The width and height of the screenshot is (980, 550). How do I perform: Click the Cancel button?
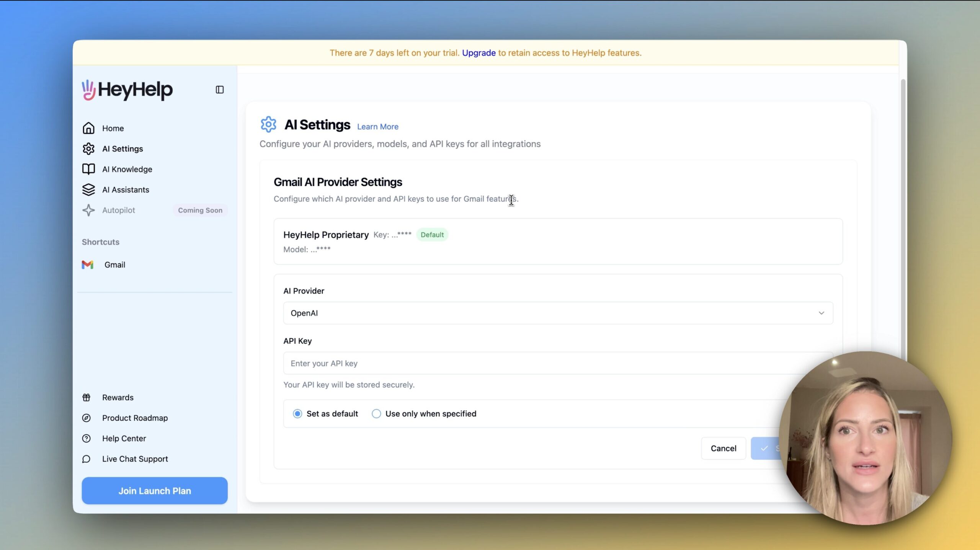[723, 448]
